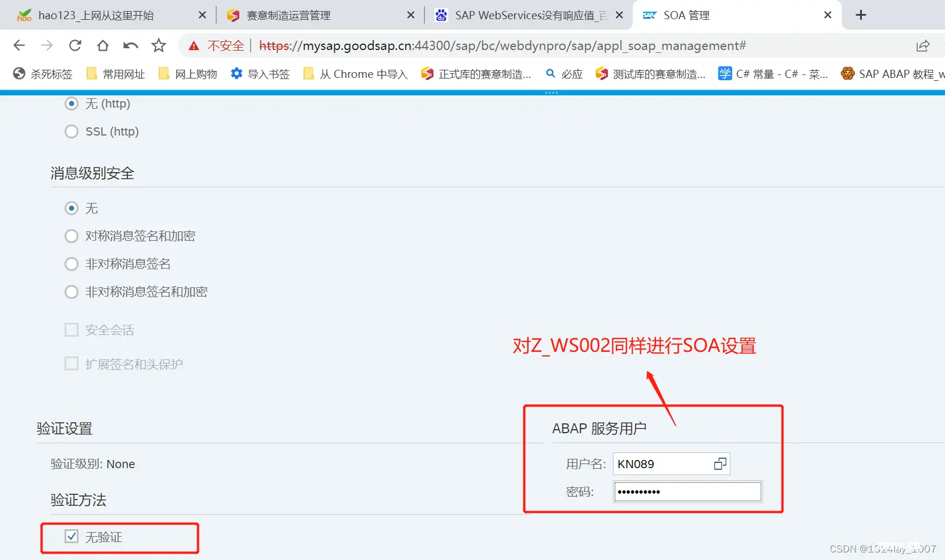Open the 常用网址 bookmark folder
The width and height of the screenshot is (945, 560).
115,74
